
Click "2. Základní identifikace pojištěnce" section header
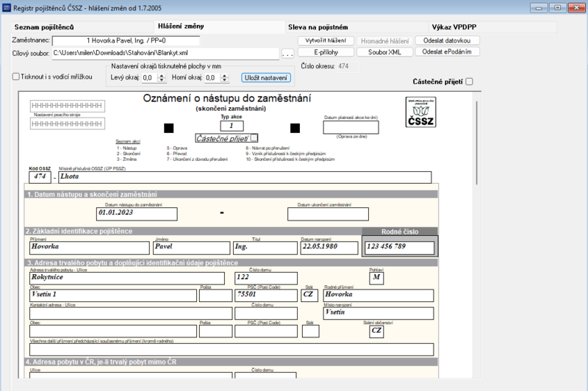point(79,232)
